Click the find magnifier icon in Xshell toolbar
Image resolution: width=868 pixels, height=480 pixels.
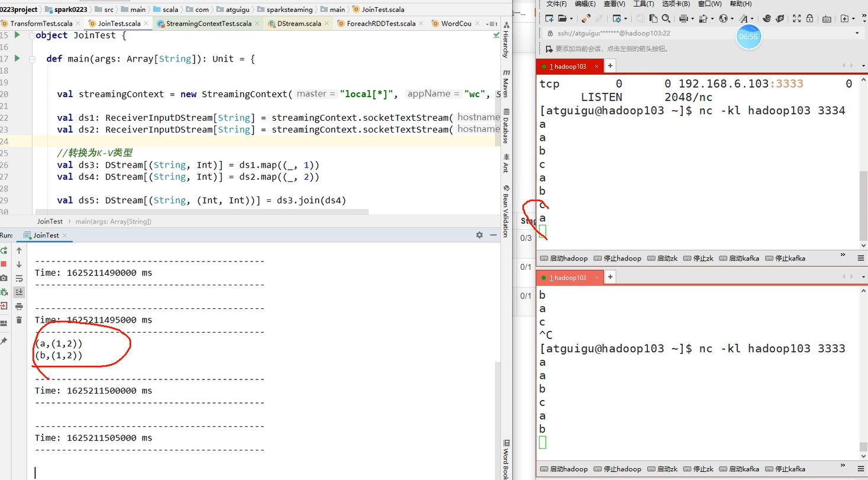[x=666, y=18]
